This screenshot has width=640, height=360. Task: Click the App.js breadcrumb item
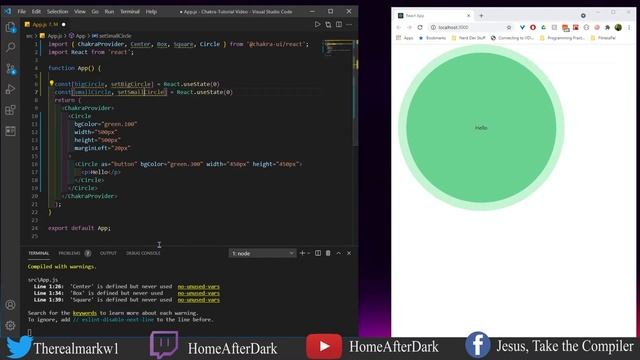pos(51,36)
